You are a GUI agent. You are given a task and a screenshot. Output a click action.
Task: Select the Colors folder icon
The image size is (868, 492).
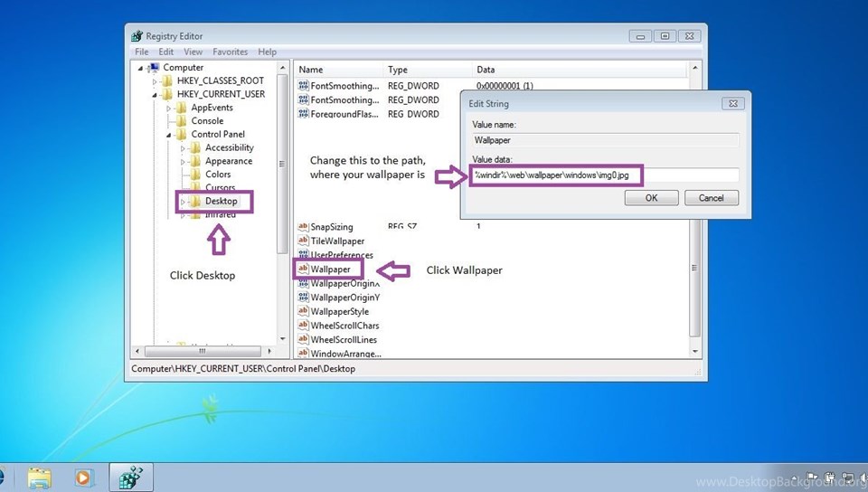(x=195, y=175)
